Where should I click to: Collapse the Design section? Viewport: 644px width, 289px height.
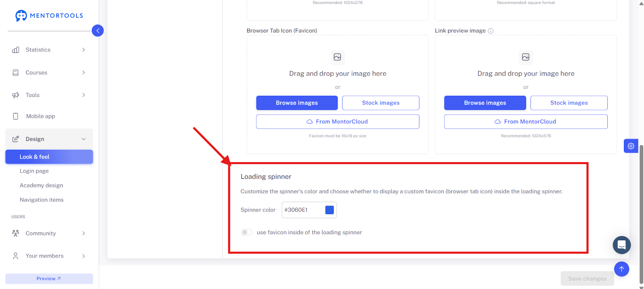click(49, 139)
